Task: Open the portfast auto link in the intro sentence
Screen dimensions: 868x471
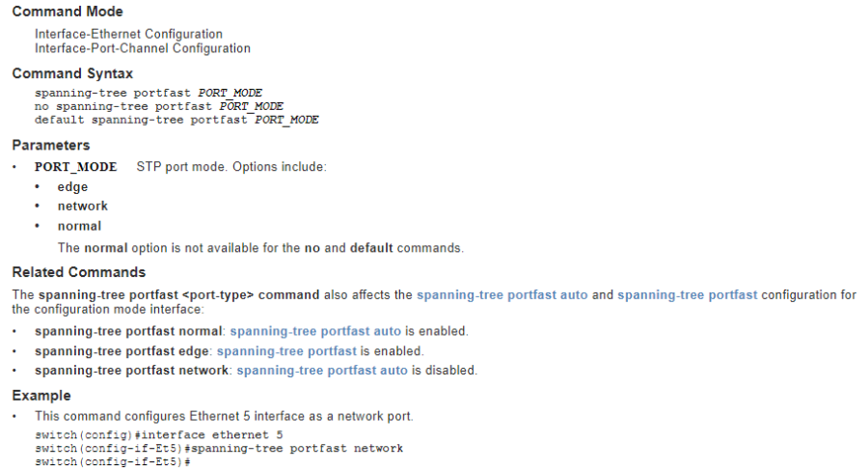Action: tap(502, 294)
